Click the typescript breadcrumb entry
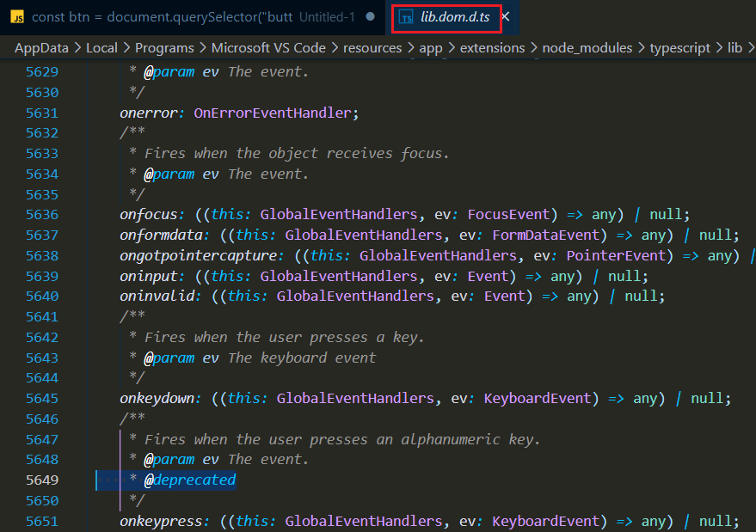This screenshot has width=756, height=532. click(x=679, y=47)
